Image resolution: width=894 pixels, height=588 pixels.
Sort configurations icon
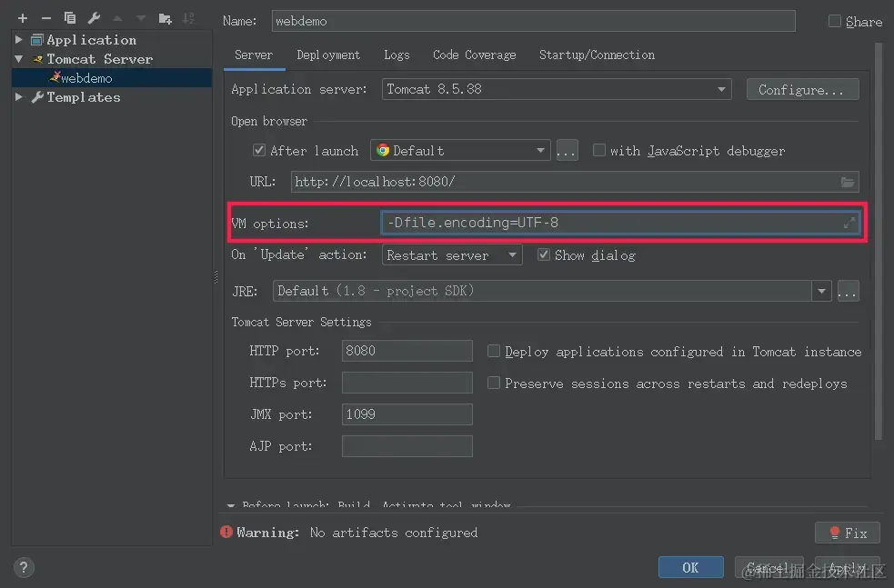click(189, 19)
